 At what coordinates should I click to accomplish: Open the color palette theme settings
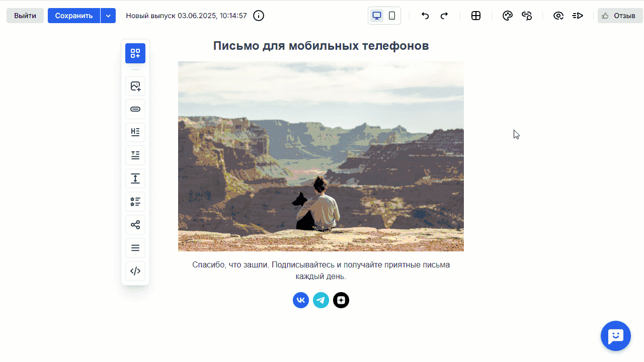tap(508, 16)
